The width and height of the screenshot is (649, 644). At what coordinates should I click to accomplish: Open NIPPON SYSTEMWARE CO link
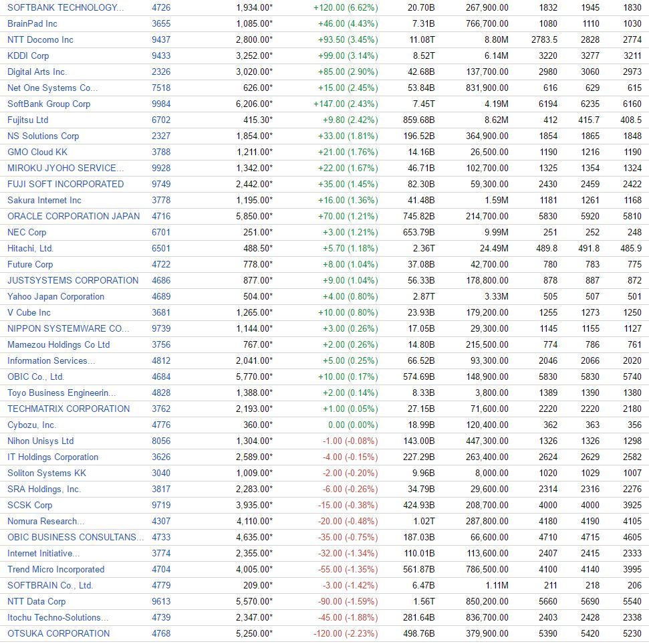click(68, 328)
